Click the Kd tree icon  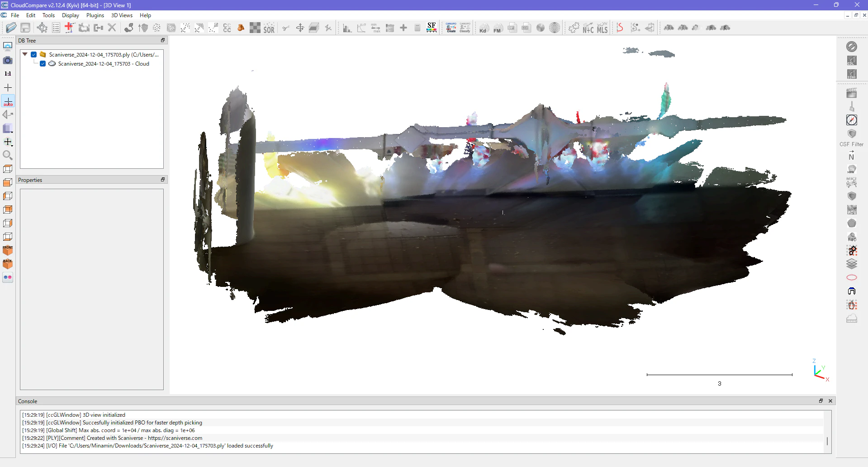coord(484,28)
